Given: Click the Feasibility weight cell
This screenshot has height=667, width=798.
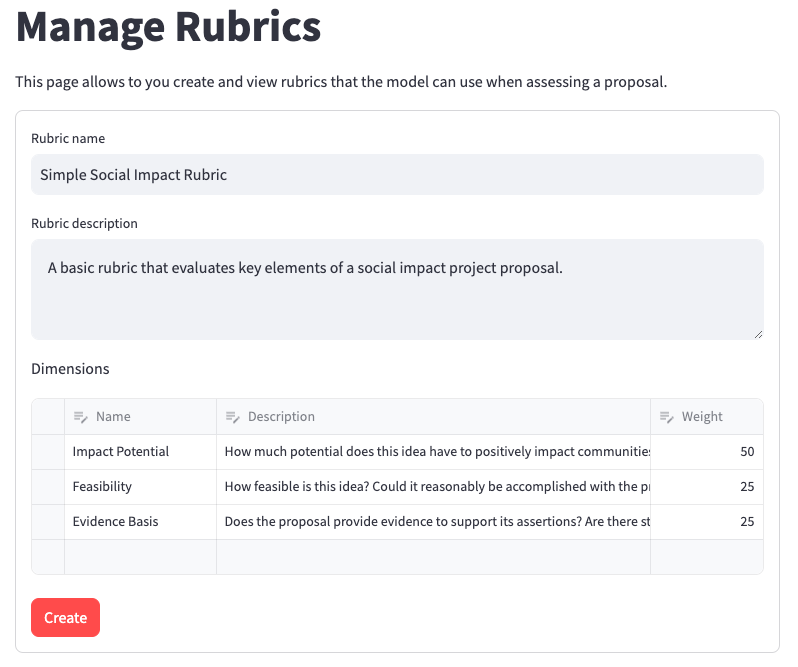Looking at the screenshot, I should 706,487.
